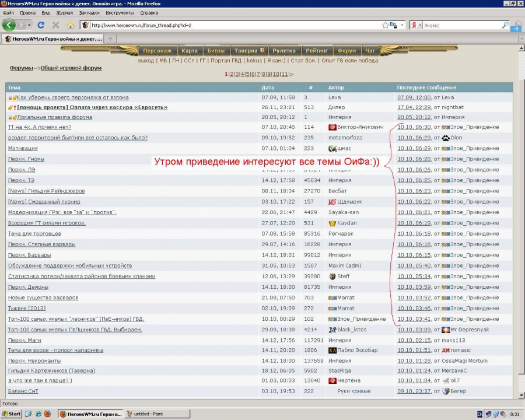Switch to untitled - Paint taskbar button

tap(146, 414)
